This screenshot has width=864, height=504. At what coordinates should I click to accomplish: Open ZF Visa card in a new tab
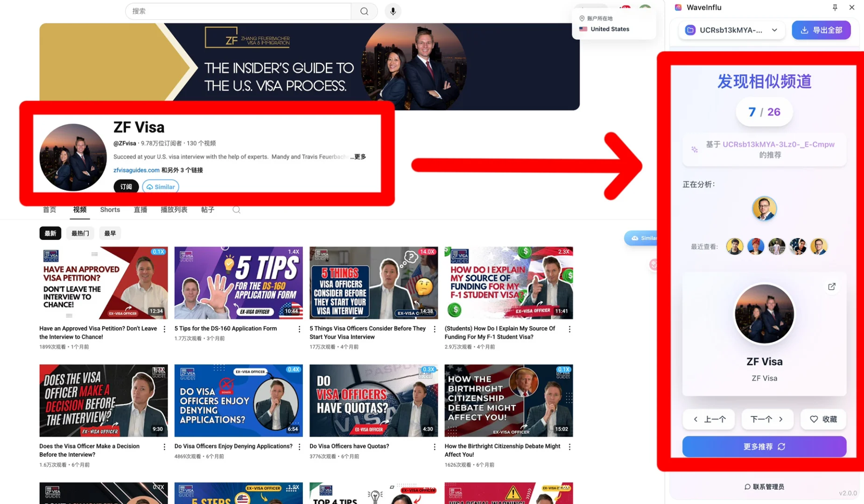832,287
